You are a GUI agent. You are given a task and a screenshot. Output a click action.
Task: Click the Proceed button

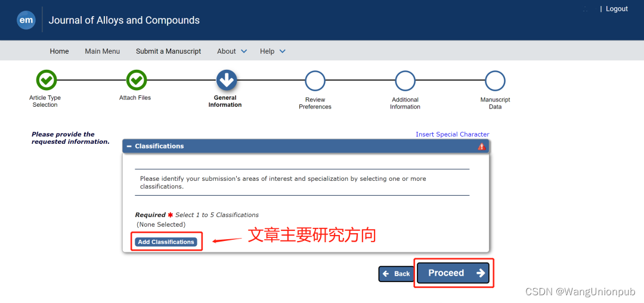tap(453, 273)
